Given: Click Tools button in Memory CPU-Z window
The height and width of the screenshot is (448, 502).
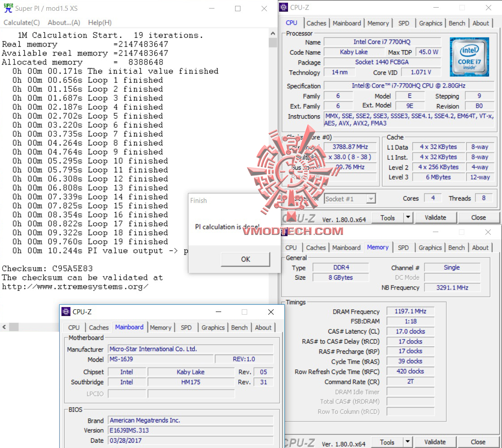Looking at the screenshot, I should coord(387,442).
